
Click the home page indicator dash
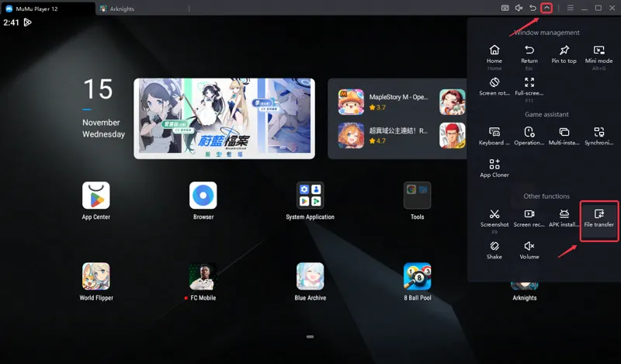pos(310,337)
